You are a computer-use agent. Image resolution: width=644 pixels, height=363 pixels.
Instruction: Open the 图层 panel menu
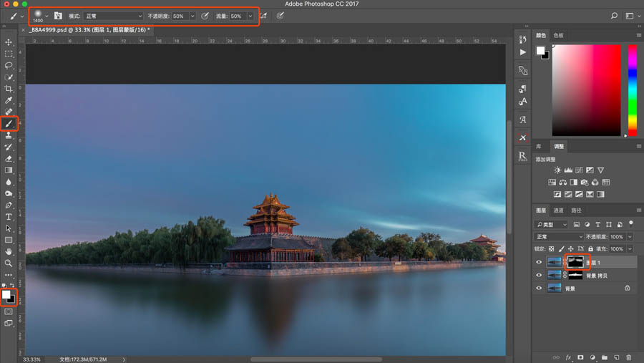(639, 210)
